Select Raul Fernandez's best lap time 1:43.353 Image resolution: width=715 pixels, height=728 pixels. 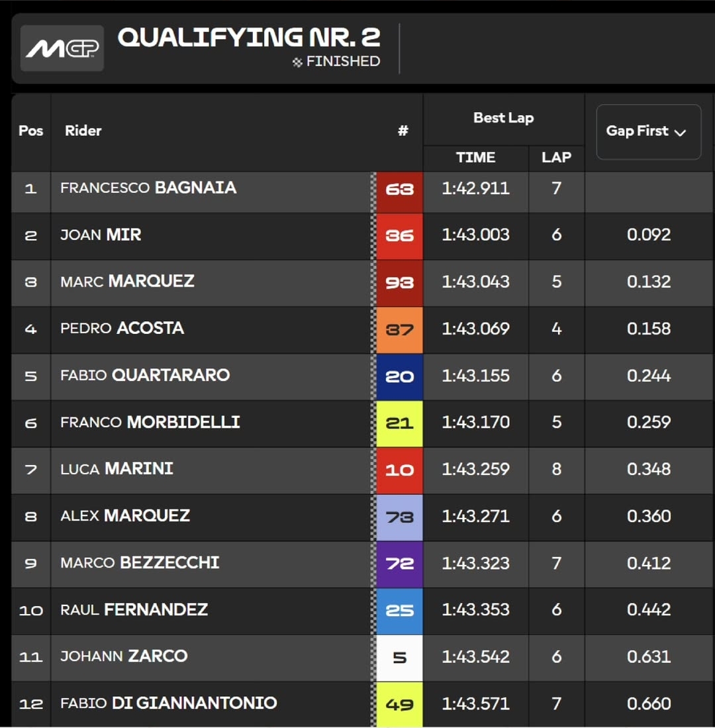pyautogui.click(x=475, y=610)
